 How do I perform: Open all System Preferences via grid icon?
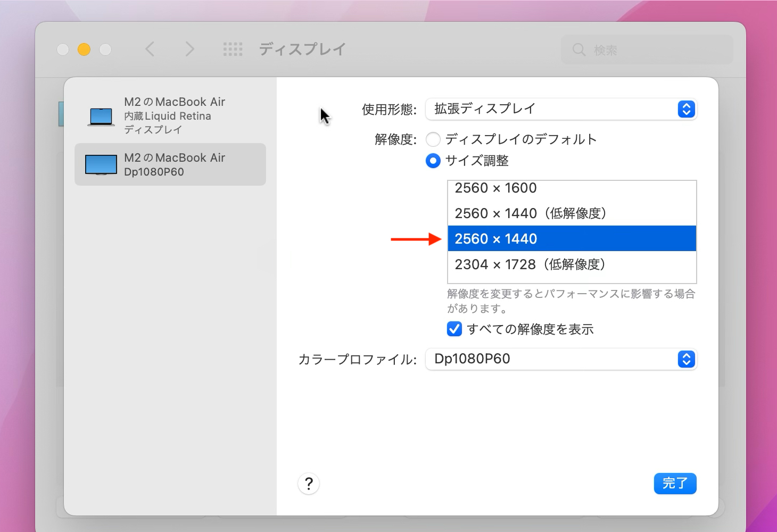(233, 49)
